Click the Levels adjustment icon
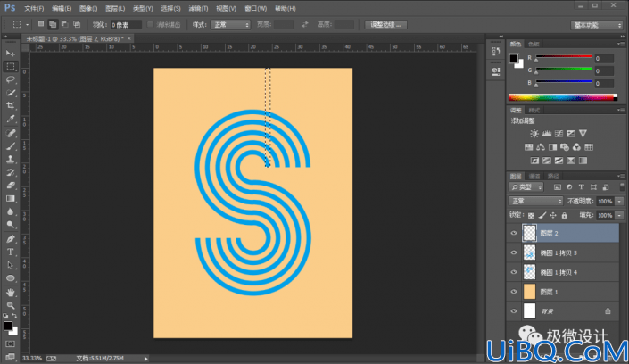 [546, 134]
